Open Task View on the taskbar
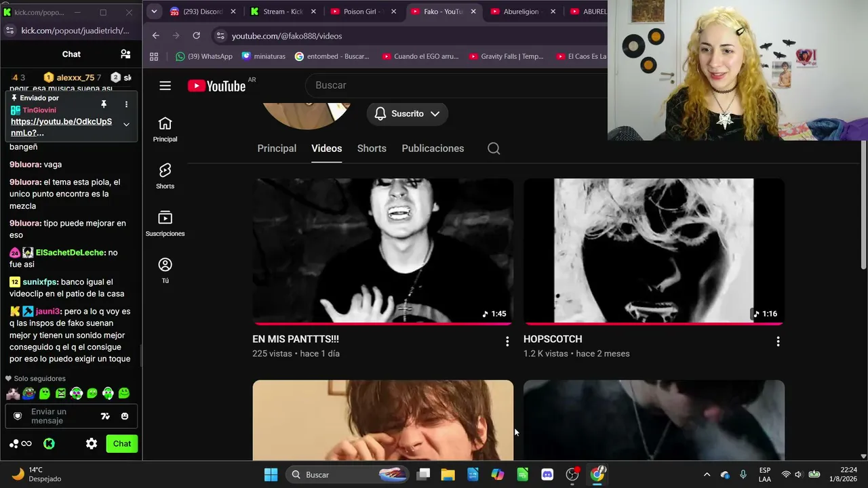The height and width of the screenshot is (488, 868). click(423, 474)
